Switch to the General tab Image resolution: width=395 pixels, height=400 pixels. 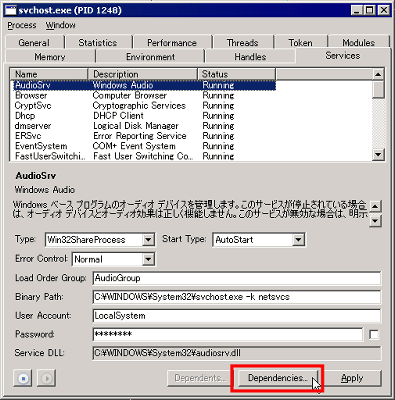click(34, 43)
